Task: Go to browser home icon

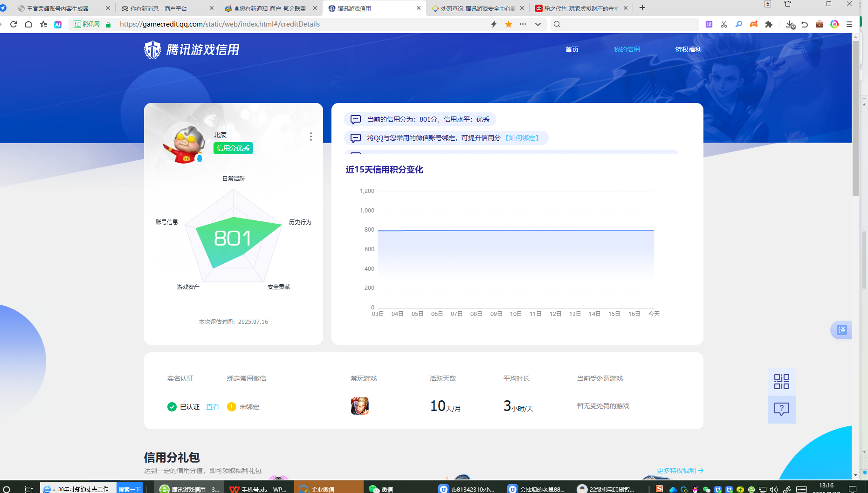Action: coord(28,24)
